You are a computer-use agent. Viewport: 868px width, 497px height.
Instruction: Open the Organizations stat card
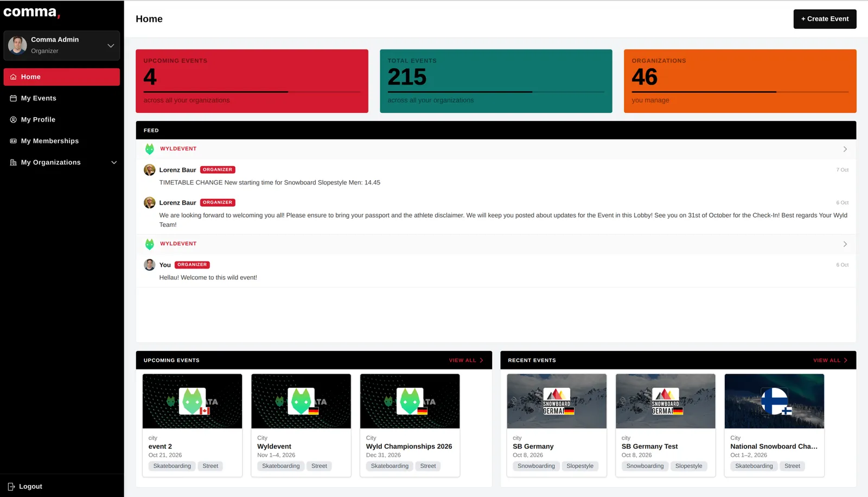(x=740, y=81)
